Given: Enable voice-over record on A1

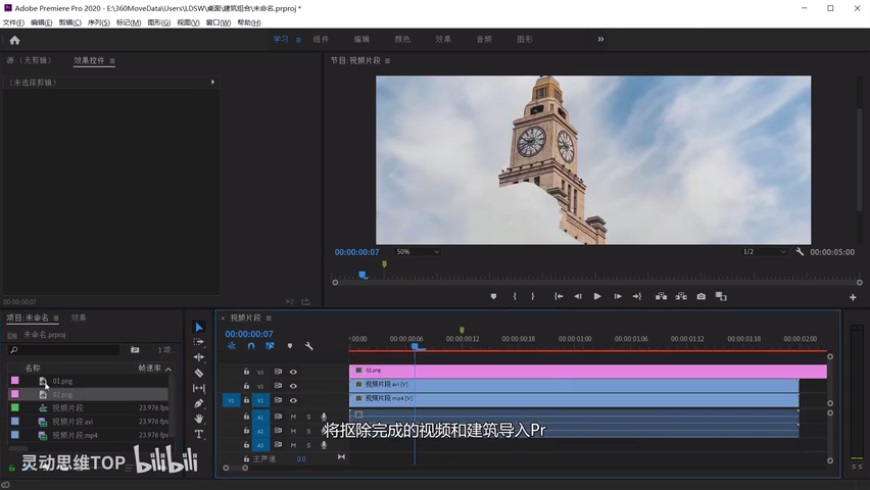Looking at the screenshot, I should pyautogui.click(x=323, y=416).
